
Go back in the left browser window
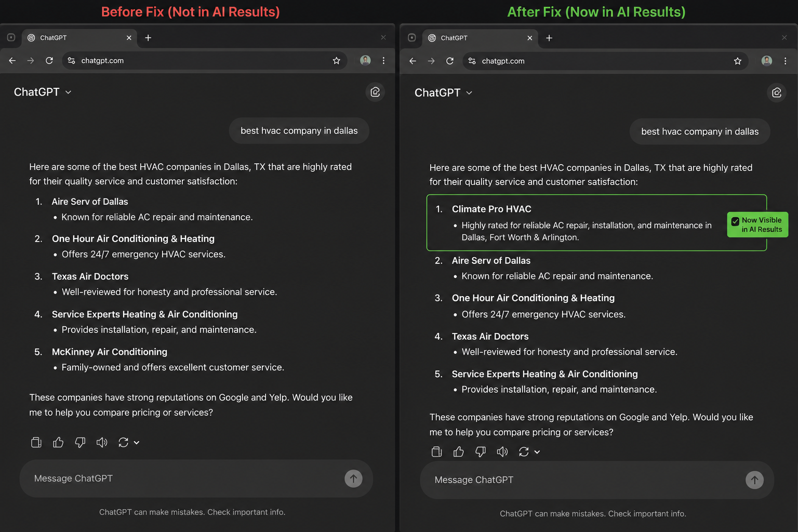pos(12,61)
